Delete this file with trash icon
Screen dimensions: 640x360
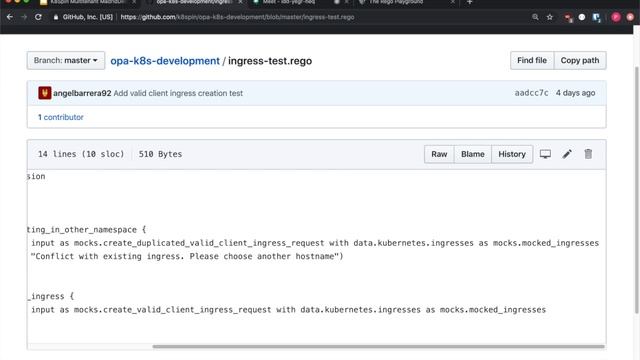click(588, 154)
